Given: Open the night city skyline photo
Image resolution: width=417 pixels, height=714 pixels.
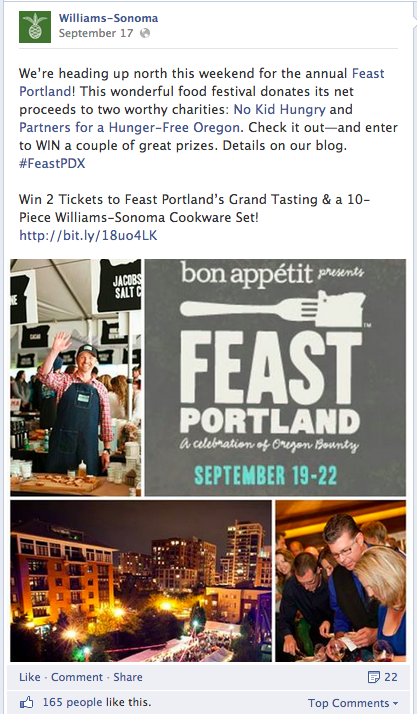Looking at the screenshot, I should 141,581.
